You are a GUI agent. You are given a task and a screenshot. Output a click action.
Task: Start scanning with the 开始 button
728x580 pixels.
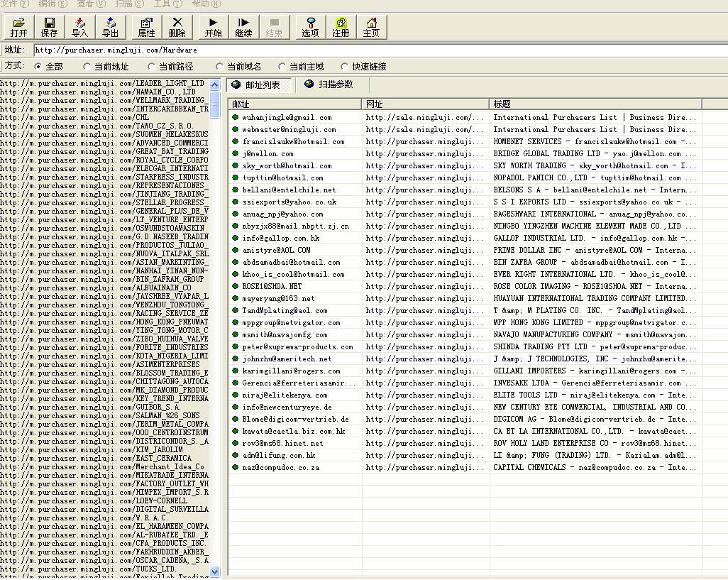point(213,27)
